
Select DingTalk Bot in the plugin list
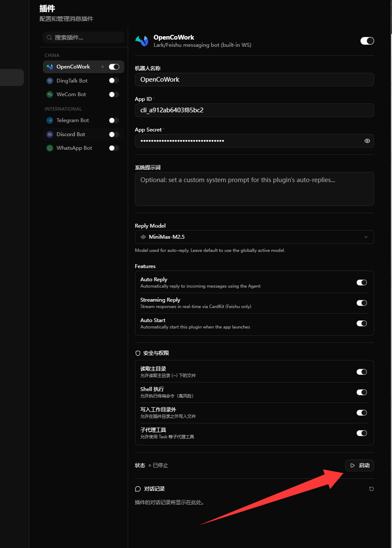83,80
